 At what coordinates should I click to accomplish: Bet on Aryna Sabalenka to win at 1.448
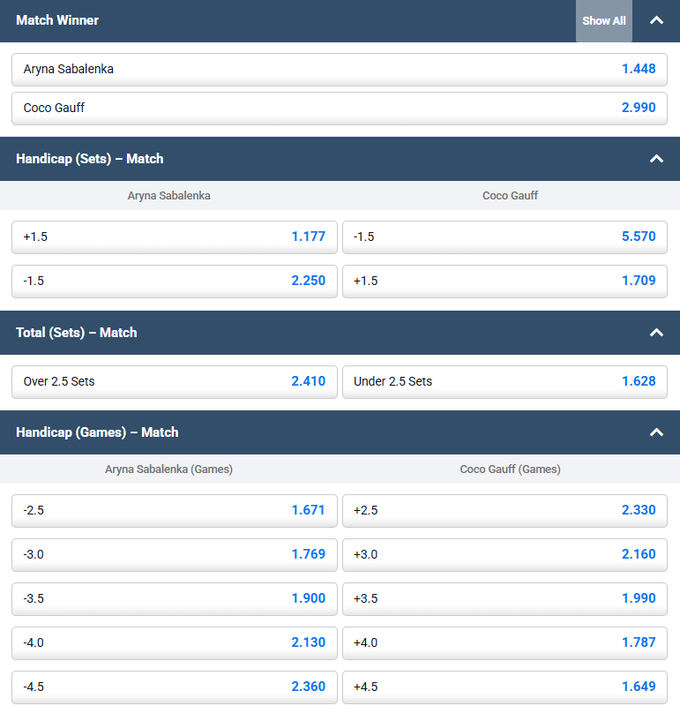(339, 69)
